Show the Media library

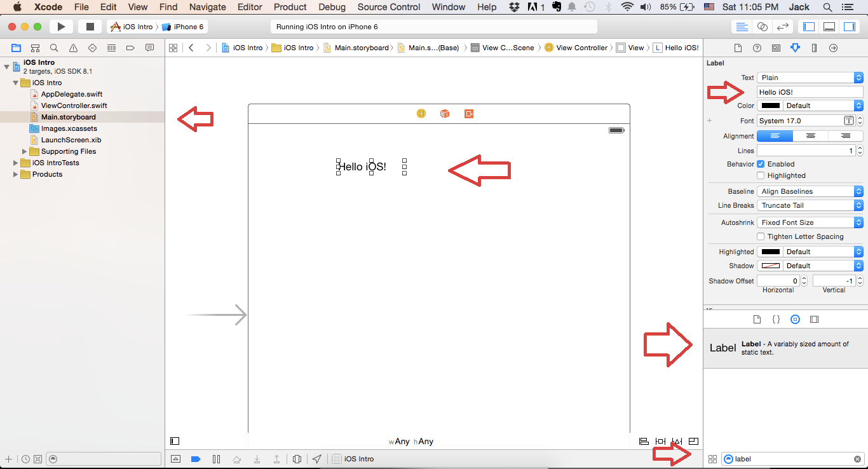coord(814,319)
